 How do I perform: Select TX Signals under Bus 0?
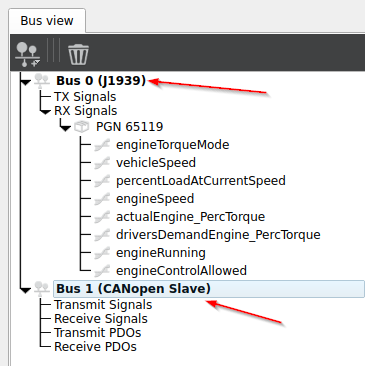pyautogui.click(x=85, y=97)
